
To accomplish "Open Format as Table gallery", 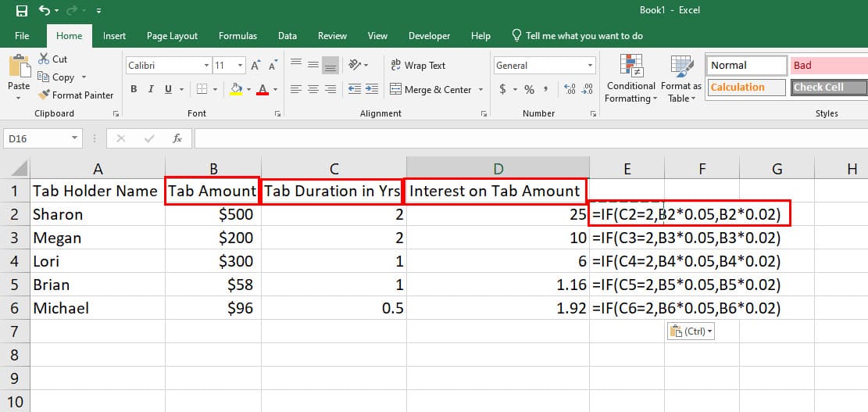I will point(681,79).
